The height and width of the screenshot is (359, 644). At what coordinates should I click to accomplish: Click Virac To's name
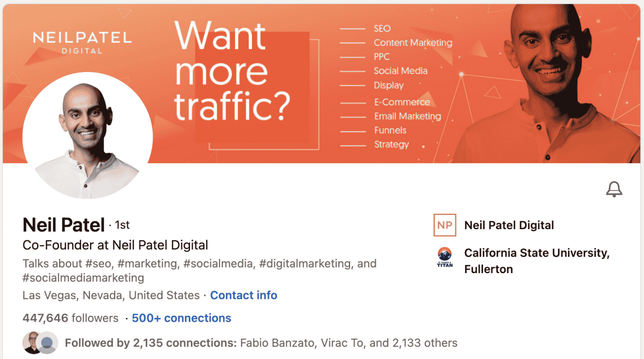[x=342, y=343]
